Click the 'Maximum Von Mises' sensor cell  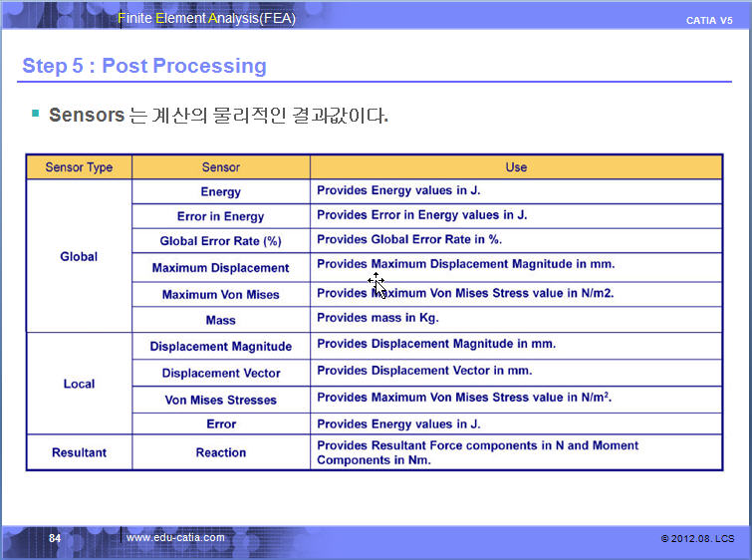220,294
